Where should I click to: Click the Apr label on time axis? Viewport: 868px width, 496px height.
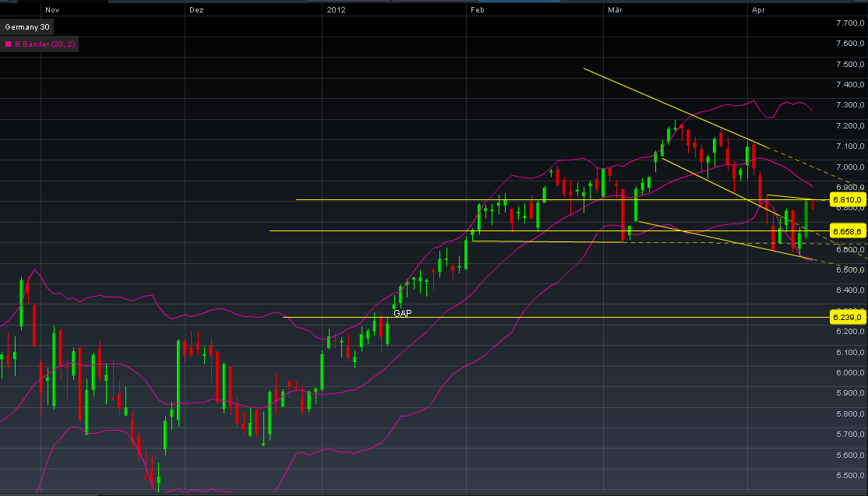[x=758, y=10]
